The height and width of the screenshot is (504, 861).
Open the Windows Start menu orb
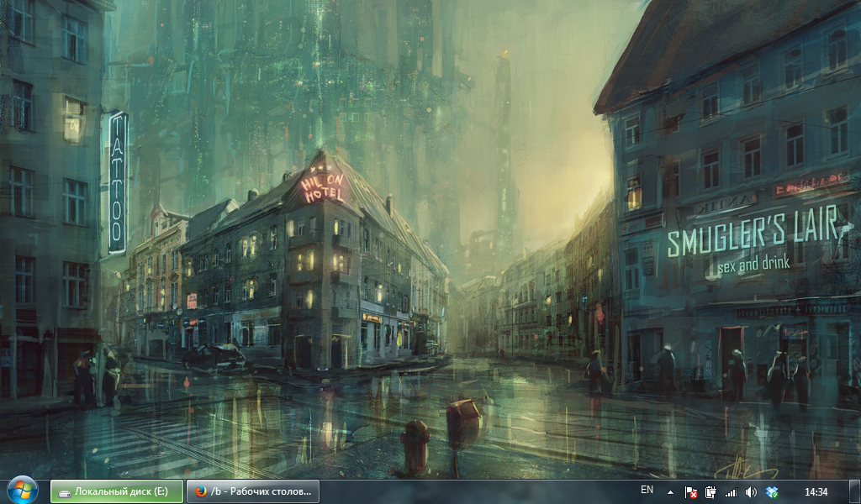22,491
